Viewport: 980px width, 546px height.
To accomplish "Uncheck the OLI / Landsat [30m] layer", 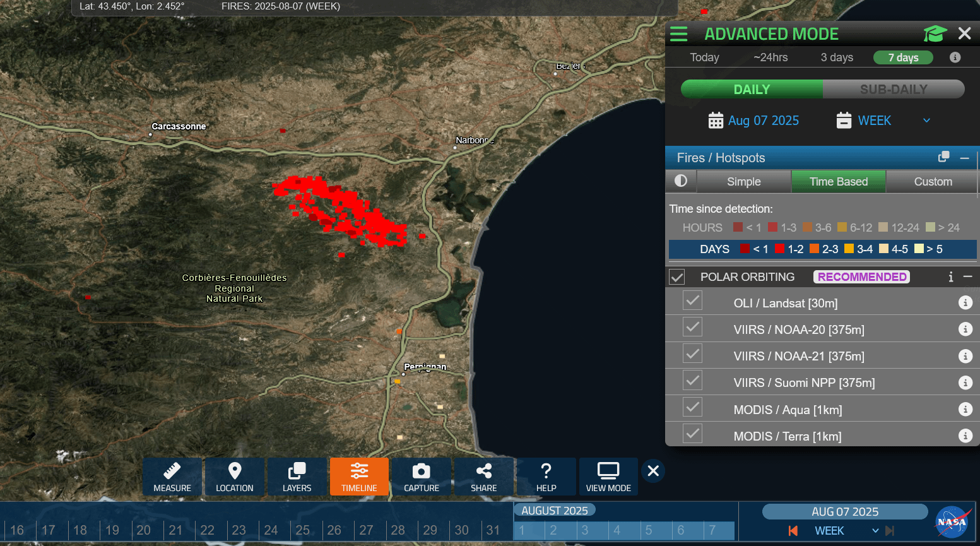I will tap(693, 301).
